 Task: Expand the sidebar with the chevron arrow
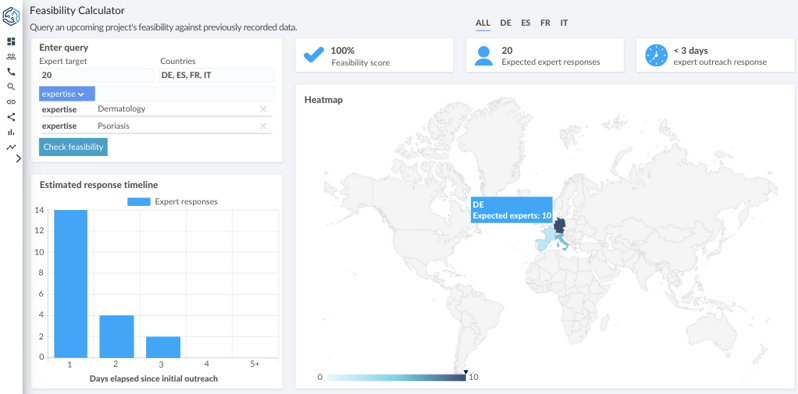19,158
